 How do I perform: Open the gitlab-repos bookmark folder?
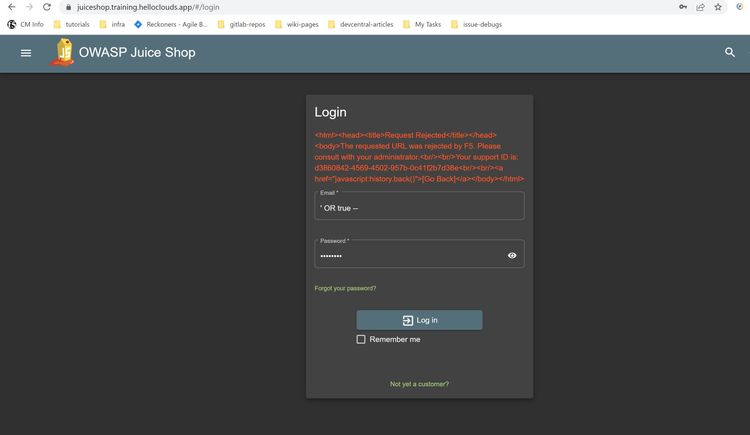tap(241, 24)
